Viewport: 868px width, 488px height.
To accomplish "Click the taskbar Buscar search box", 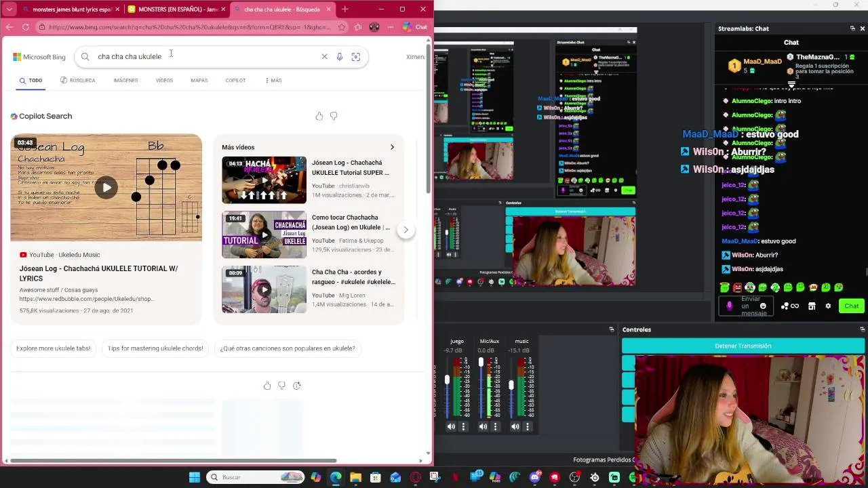I will tap(254, 477).
